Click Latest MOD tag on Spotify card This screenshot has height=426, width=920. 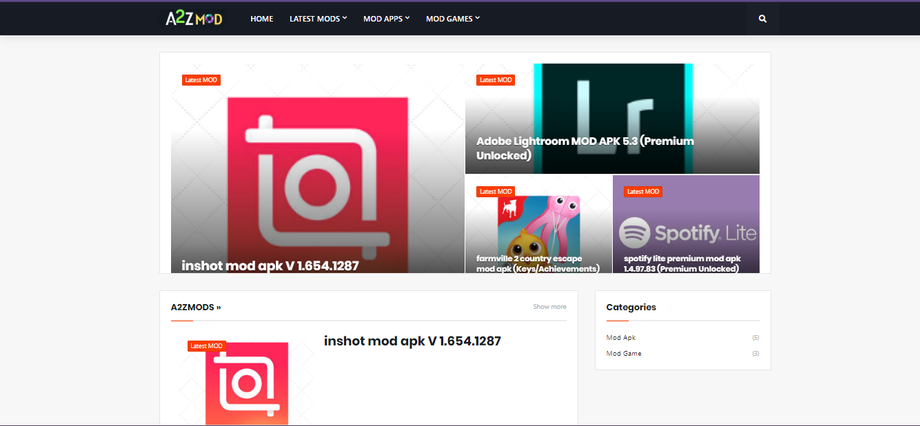point(643,191)
